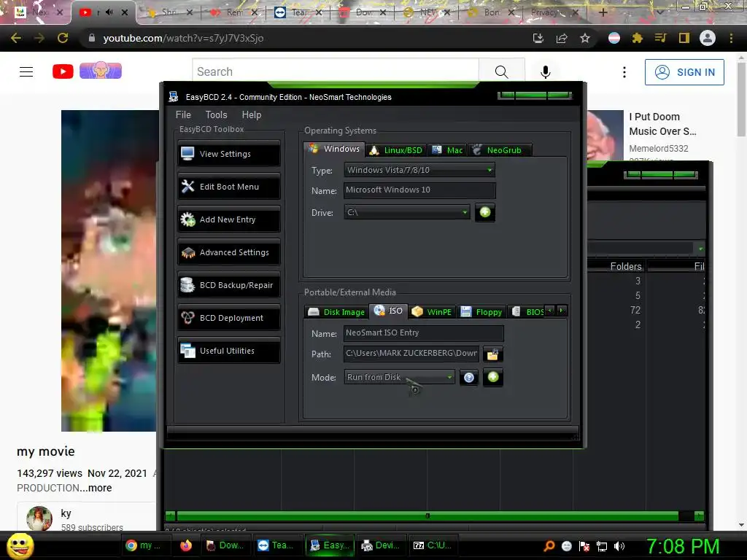Switch to the WinPE tab

point(432,312)
